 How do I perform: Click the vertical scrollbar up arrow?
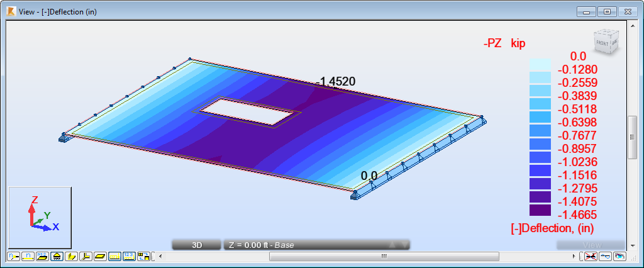[633, 26]
